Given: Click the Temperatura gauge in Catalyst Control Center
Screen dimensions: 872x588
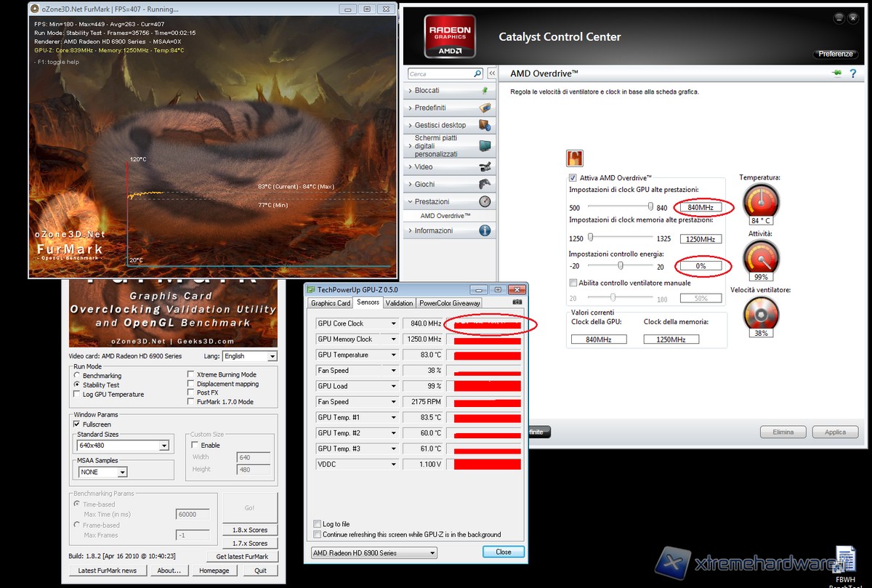Looking at the screenshot, I should (760, 200).
